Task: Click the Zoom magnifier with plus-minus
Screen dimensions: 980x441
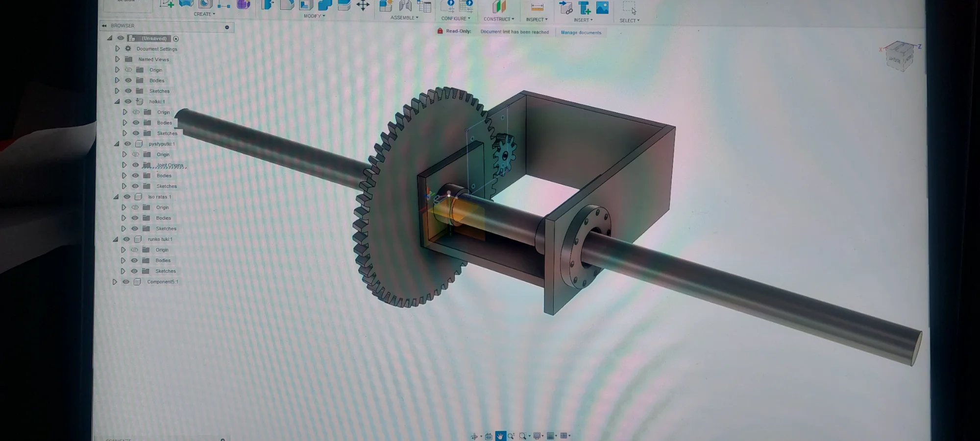Action: tap(511, 436)
